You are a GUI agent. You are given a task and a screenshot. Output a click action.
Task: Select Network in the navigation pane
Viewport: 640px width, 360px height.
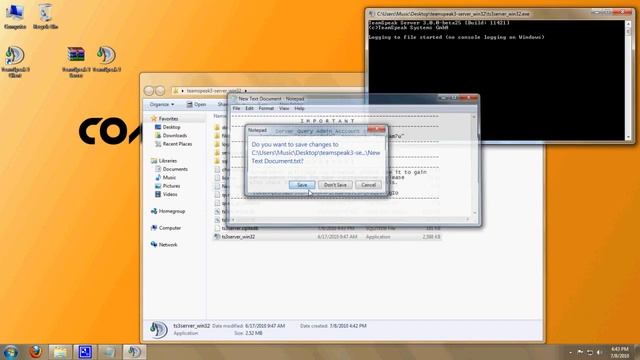[168, 245]
